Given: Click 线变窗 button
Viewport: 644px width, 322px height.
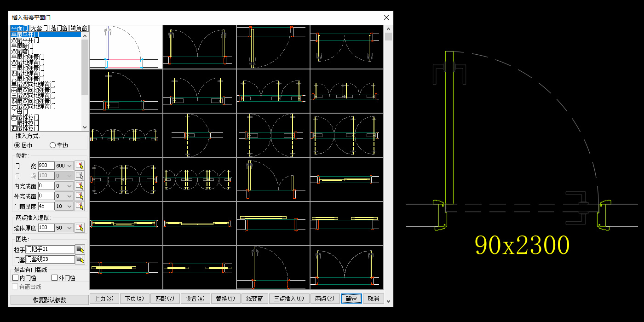Looking at the screenshot, I should pyautogui.click(x=254, y=299).
